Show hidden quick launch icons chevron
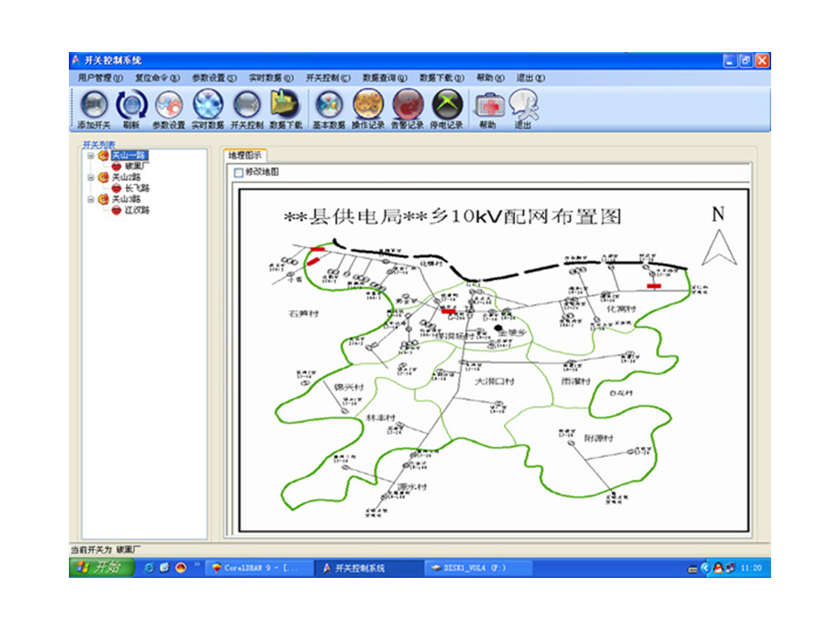 pyautogui.click(x=197, y=564)
